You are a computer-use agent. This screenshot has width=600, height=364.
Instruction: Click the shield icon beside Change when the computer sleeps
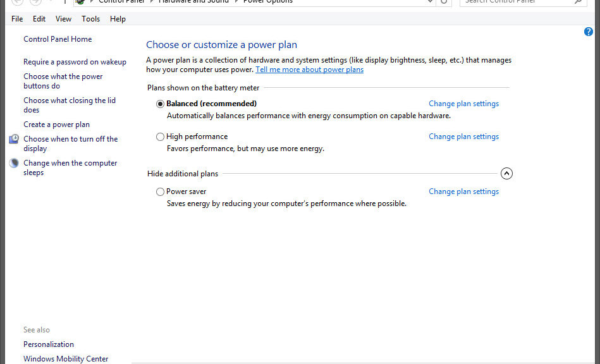coord(13,162)
